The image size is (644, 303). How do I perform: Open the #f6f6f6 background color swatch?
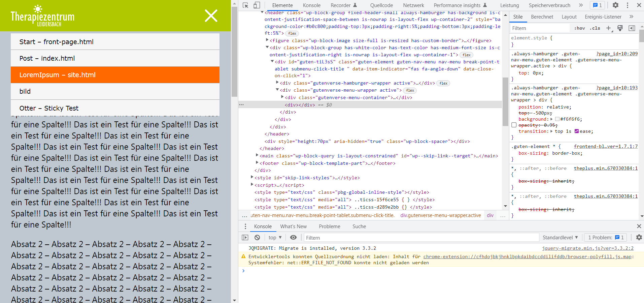pyautogui.click(x=557, y=119)
